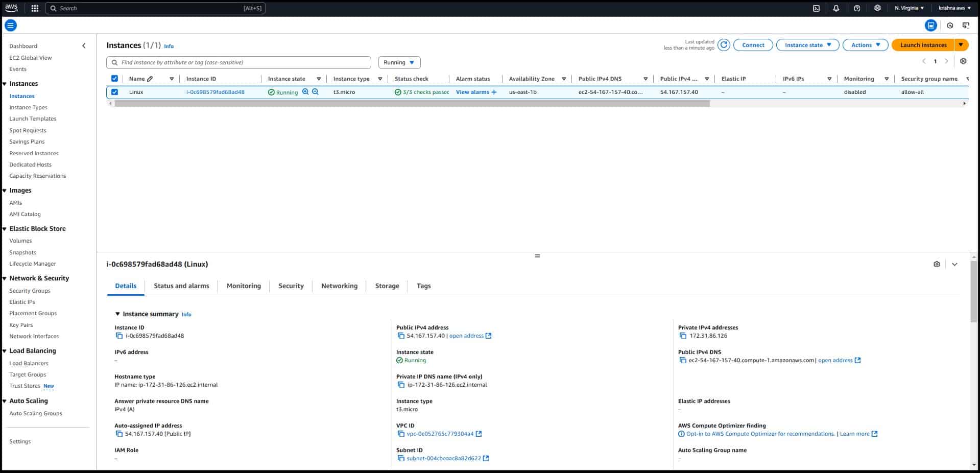
Task: Uncheck the Linux instance row checkbox
Action: click(114, 92)
